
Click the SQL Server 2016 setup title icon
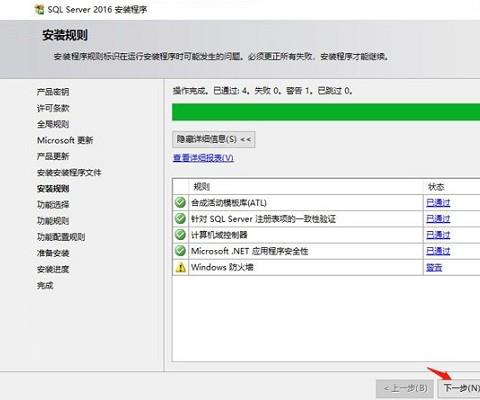(39, 9)
